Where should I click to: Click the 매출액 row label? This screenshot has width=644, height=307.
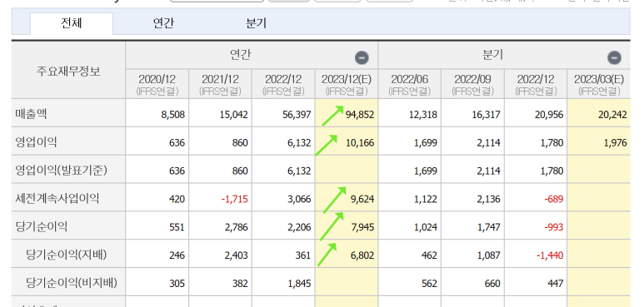tap(31, 114)
